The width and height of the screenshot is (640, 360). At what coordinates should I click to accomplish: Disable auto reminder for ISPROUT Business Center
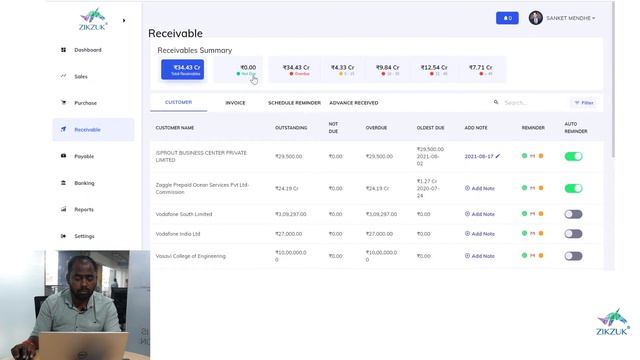(x=573, y=156)
